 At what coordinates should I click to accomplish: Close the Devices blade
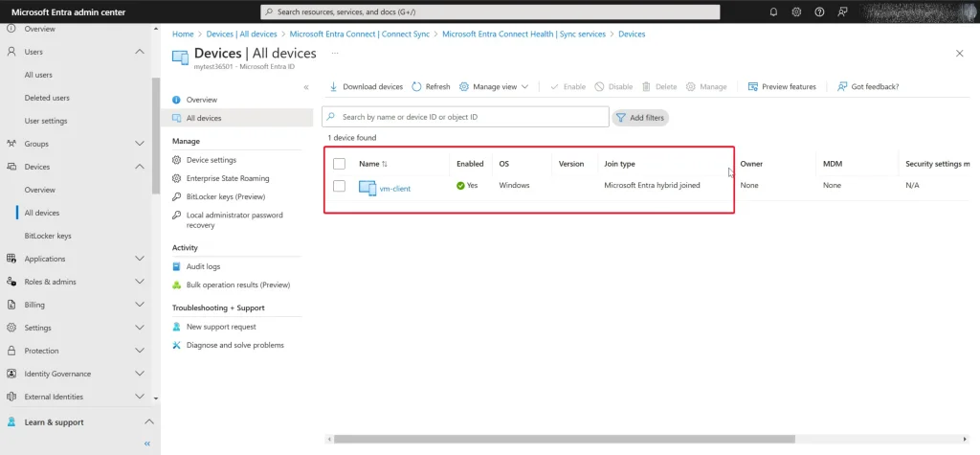click(x=959, y=54)
